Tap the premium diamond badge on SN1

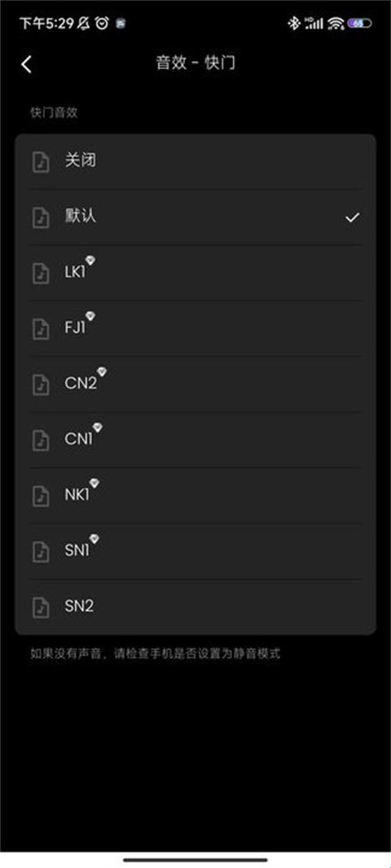tap(94, 538)
